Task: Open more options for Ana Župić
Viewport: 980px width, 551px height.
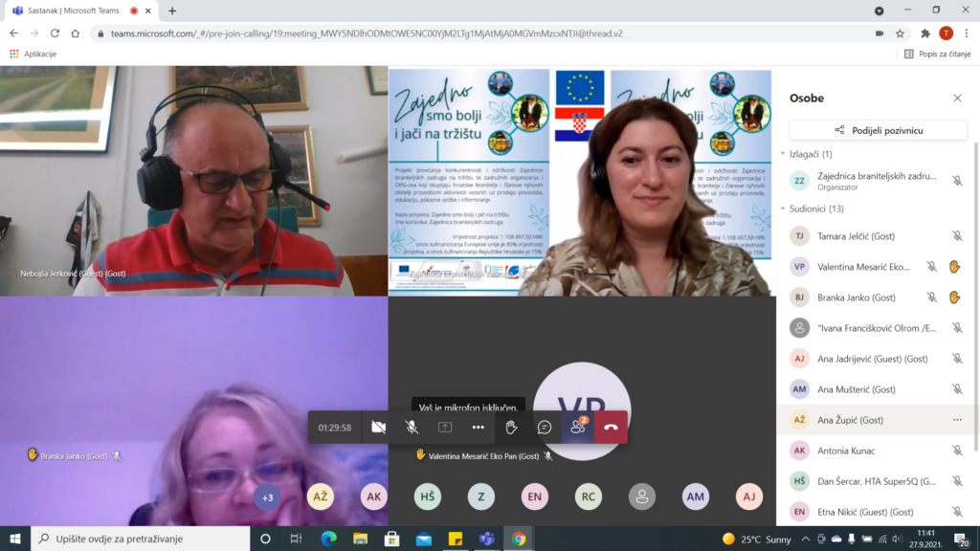Action: point(957,420)
